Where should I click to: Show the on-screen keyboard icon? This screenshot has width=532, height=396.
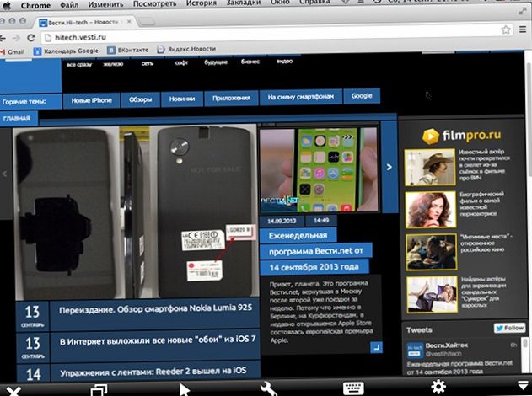pos(353,388)
